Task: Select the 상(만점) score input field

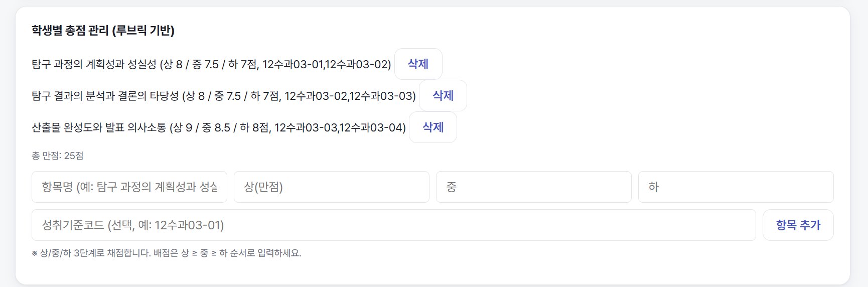Action: pos(331,187)
